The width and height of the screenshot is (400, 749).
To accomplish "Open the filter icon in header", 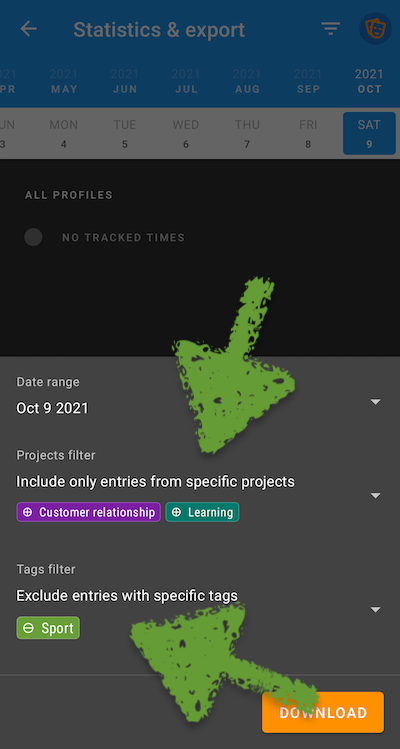I will pos(330,29).
